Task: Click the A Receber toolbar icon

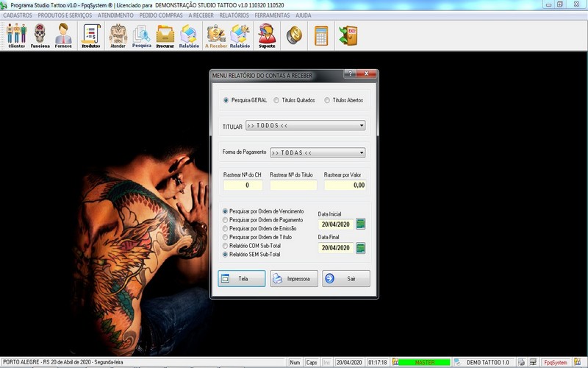Action: tap(215, 35)
